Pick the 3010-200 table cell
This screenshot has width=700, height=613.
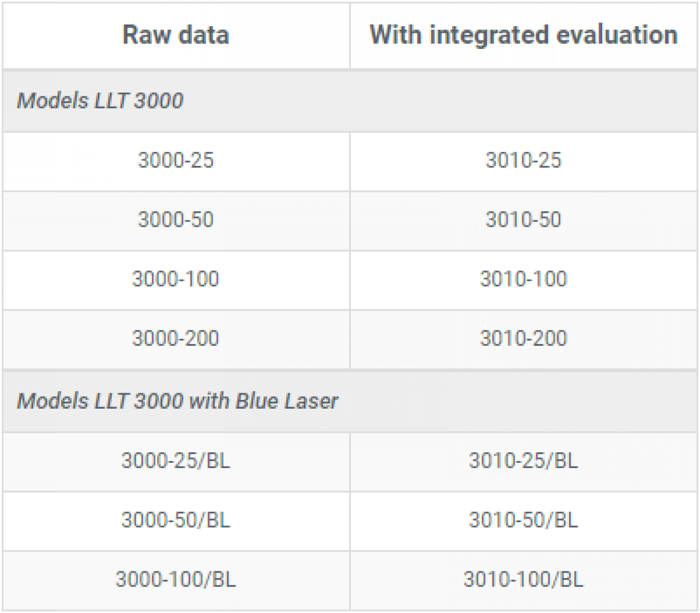coord(523,339)
